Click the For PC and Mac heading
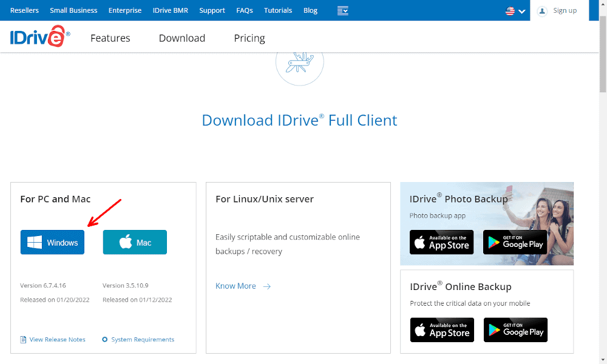The height and width of the screenshot is (364, 607). coord(55,199)
